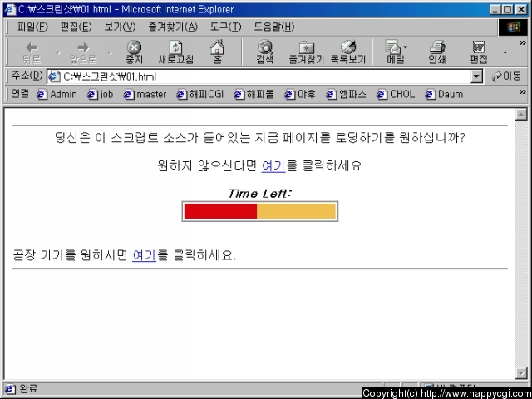The image size is (532, 399).
Task: Close the Internet Explorer window
Action: tap(521, 9)
